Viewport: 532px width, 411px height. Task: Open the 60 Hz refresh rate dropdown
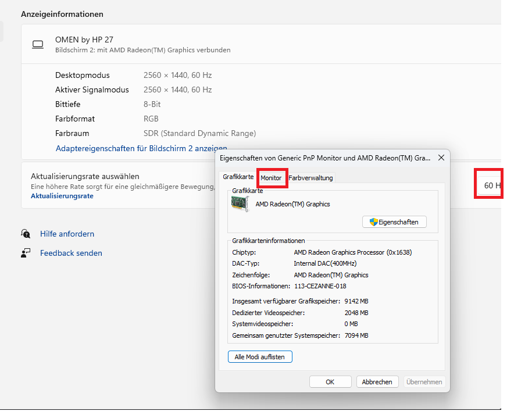point(489,185)
